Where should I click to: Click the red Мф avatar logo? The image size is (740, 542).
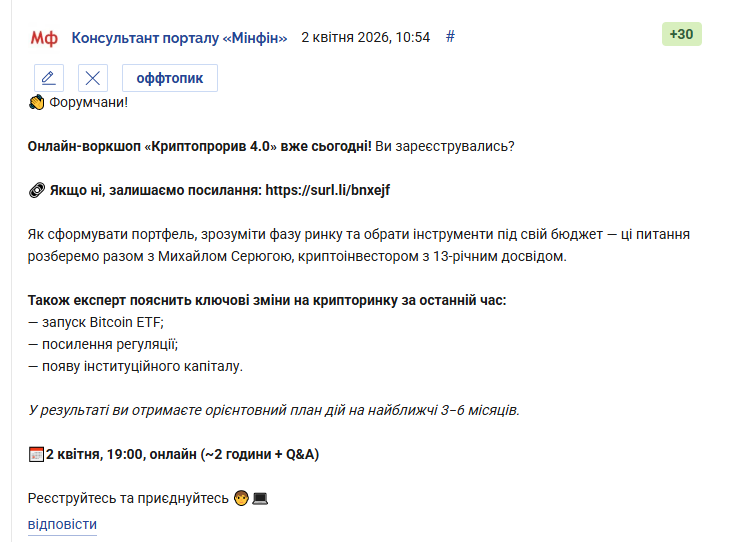(44, 38)
